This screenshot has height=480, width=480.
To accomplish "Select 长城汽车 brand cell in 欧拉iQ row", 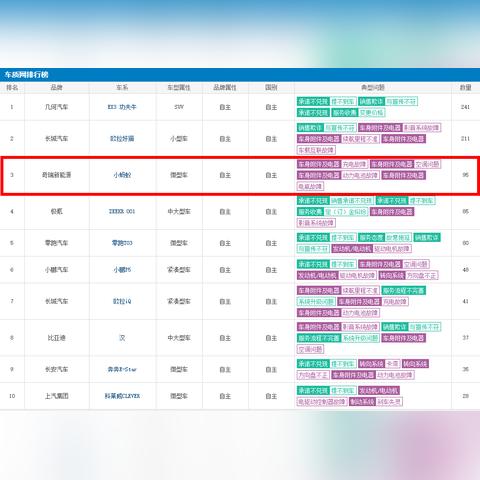I will (x=56, y=301).
